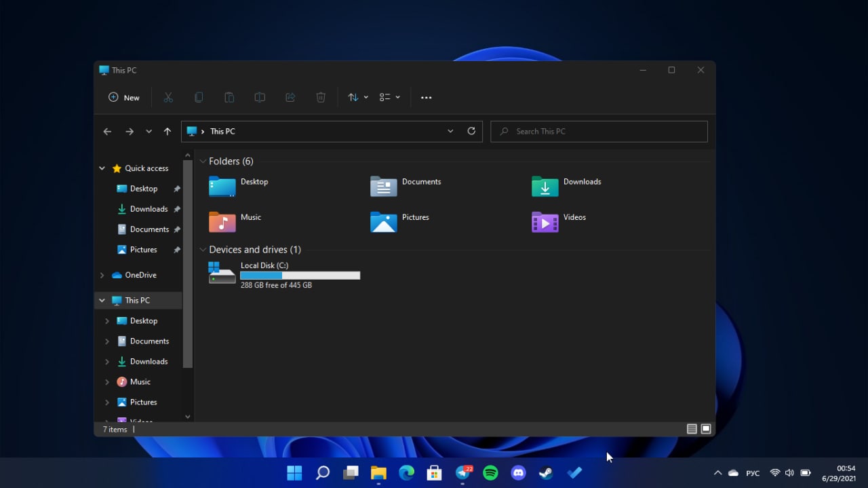Expand address bar history dropdown
This screenshot has width=868, height=488.
pos(450,132)
